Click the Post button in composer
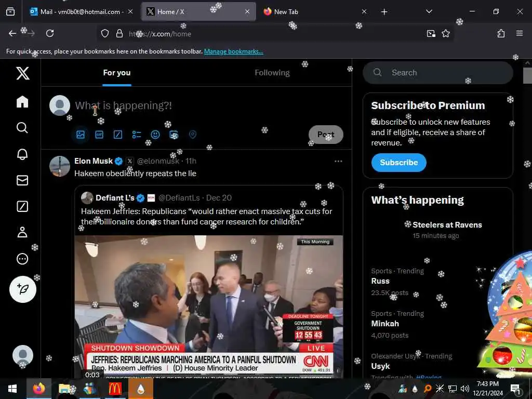This screenshot has height=399, width=532. (326, 135)
